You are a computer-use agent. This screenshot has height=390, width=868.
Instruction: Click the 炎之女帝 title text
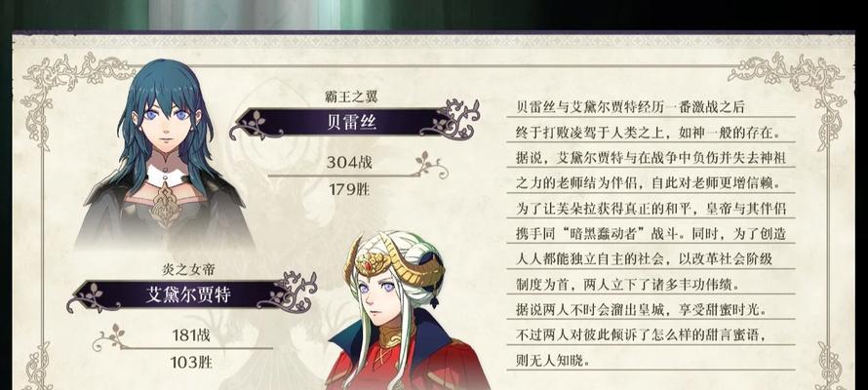pyautogui.click(x=187, y=270)
